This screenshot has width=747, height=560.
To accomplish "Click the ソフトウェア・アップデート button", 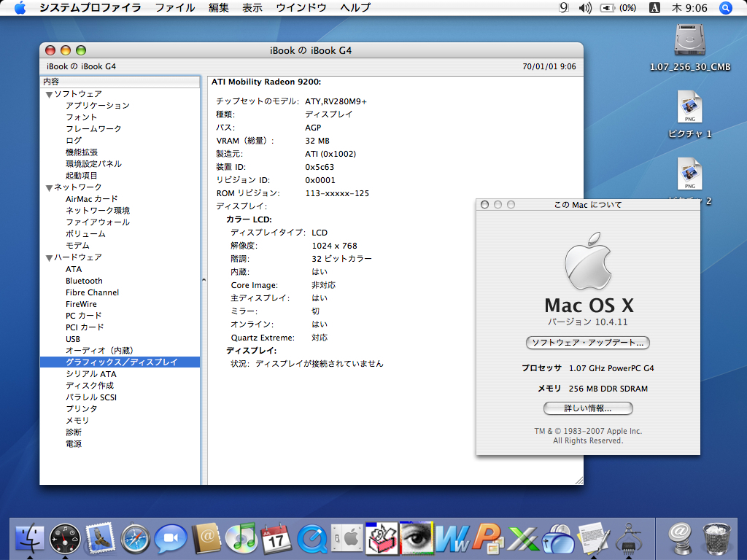I will point(587,343).
